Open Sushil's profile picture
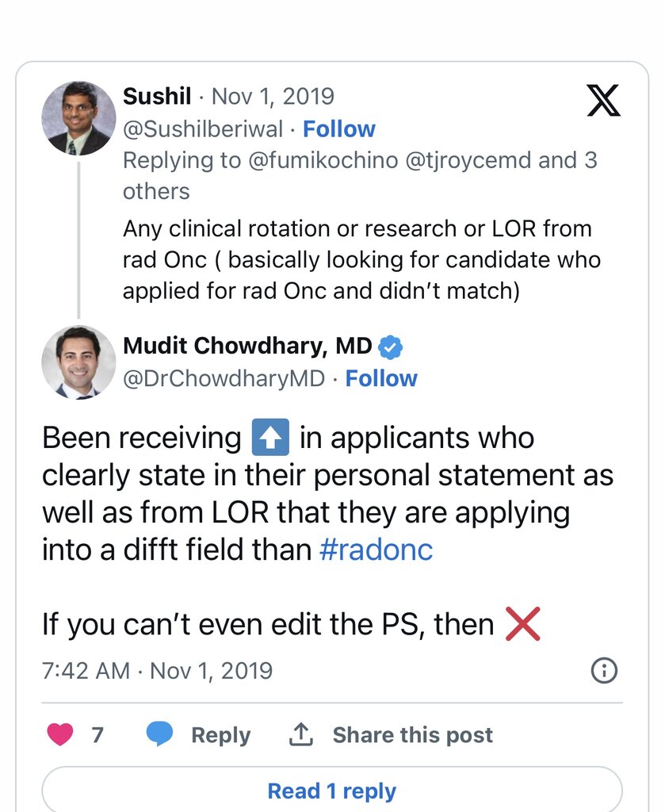665x812 pixels. click(x=78, y=118)
